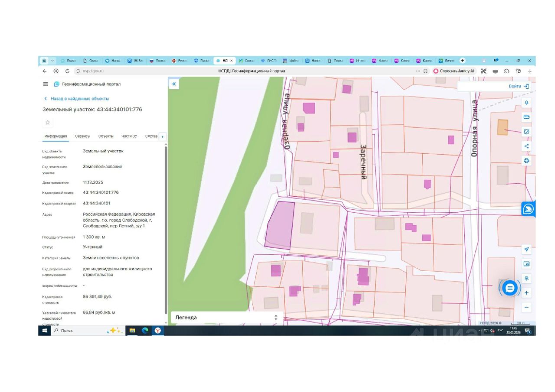Open the Windows notification center
This screenshot has height=392, width=555.
528,330
